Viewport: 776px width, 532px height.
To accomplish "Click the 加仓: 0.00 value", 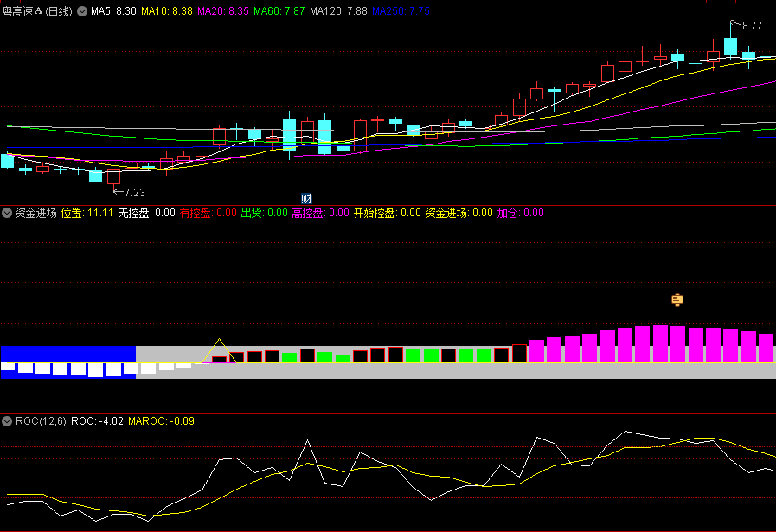I will tap(521, 213).
